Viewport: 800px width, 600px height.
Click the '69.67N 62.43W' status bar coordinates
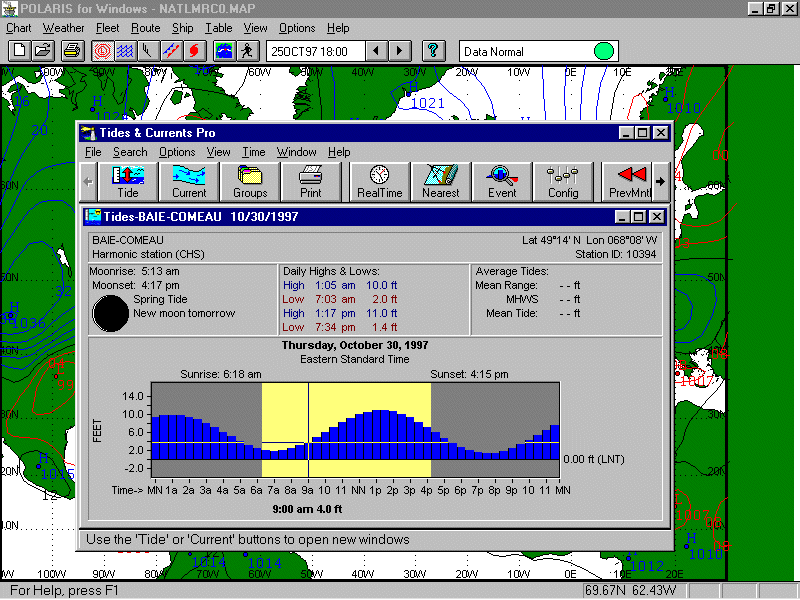(631, 591)
